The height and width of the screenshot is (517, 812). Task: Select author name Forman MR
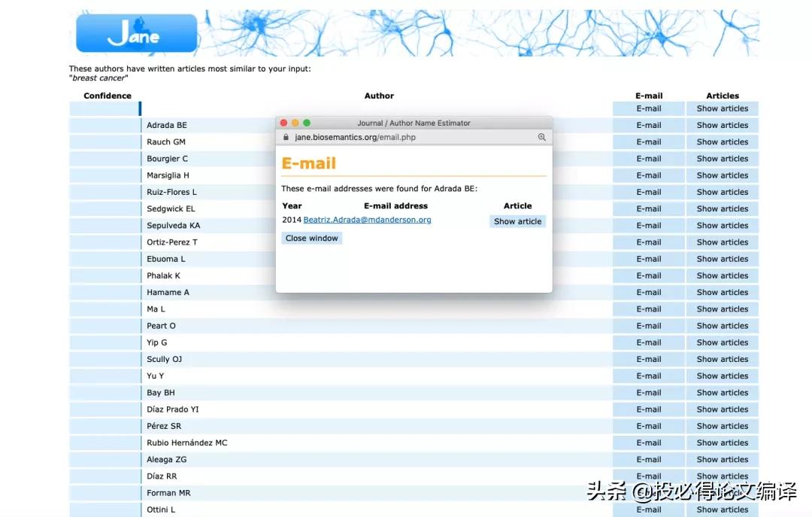(x=168, y=493)
